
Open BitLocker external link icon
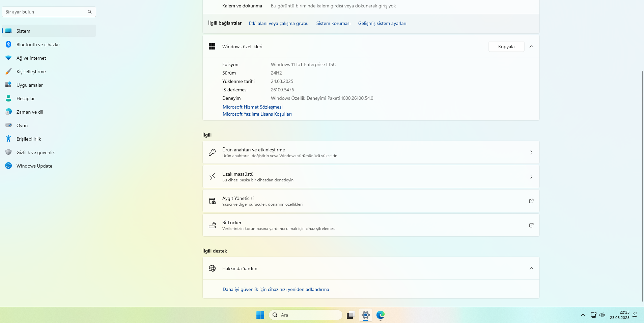coord(531,225)
